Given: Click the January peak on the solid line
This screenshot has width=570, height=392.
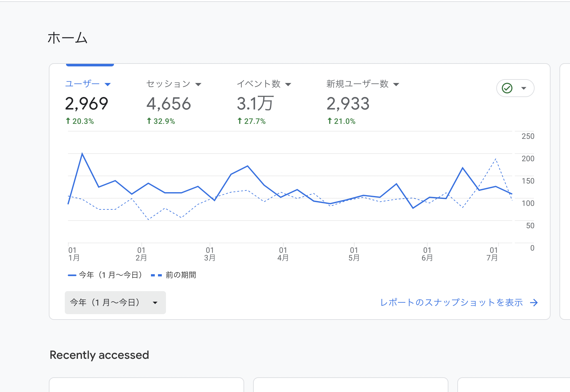Looking at the screenshot, I should 82,154.
